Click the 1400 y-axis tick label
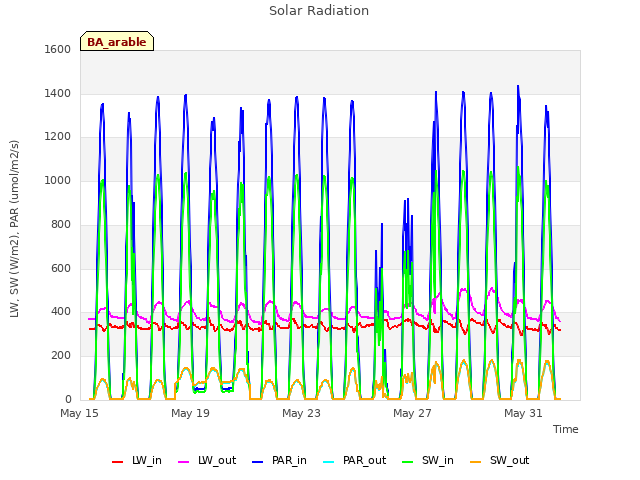The height and width of the screenshot is (480, 640). (58, 93)
